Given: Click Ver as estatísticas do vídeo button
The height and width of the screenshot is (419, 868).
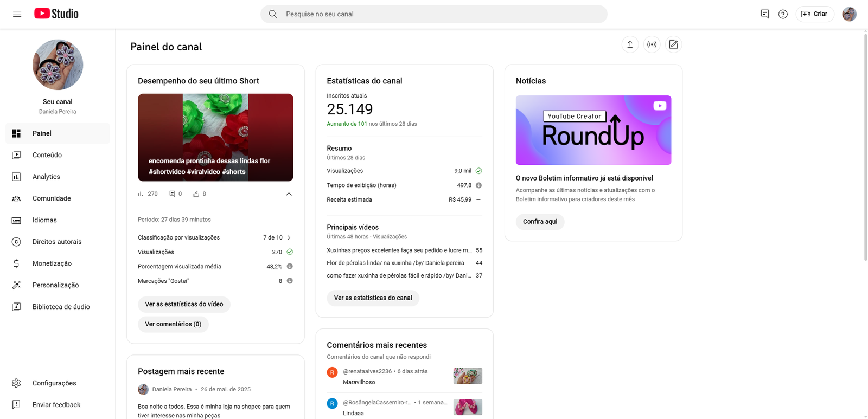Looking at the screenshot, I should [x=184, y=304].
